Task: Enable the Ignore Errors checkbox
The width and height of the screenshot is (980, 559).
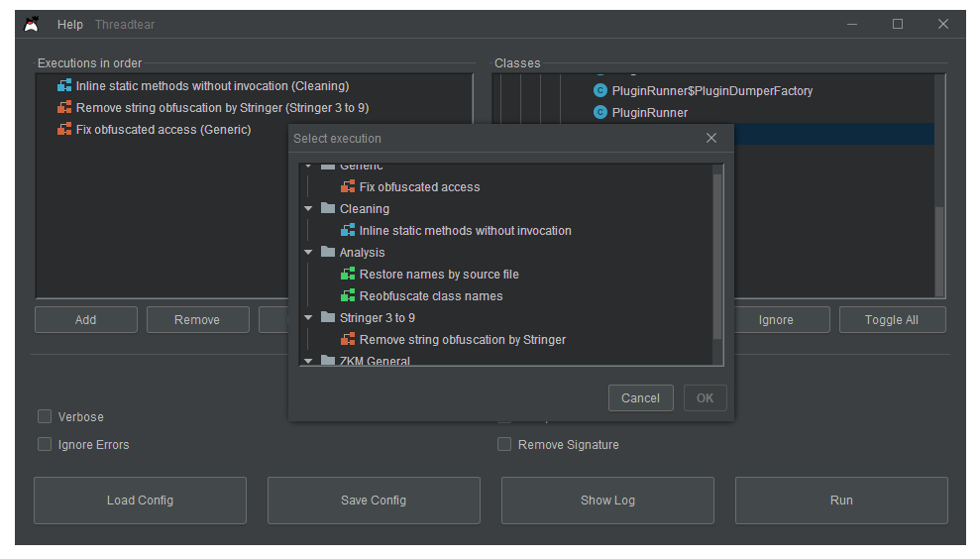Action: (x=45, y=445)
